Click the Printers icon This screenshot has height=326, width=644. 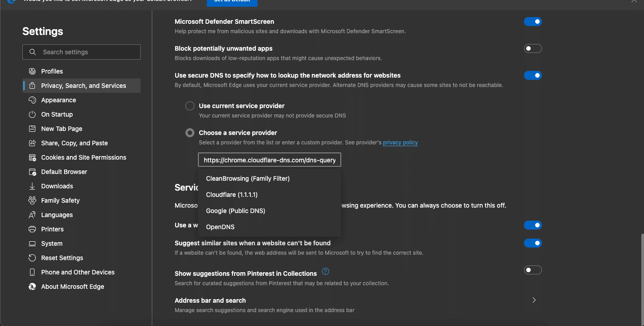[32, 229]
